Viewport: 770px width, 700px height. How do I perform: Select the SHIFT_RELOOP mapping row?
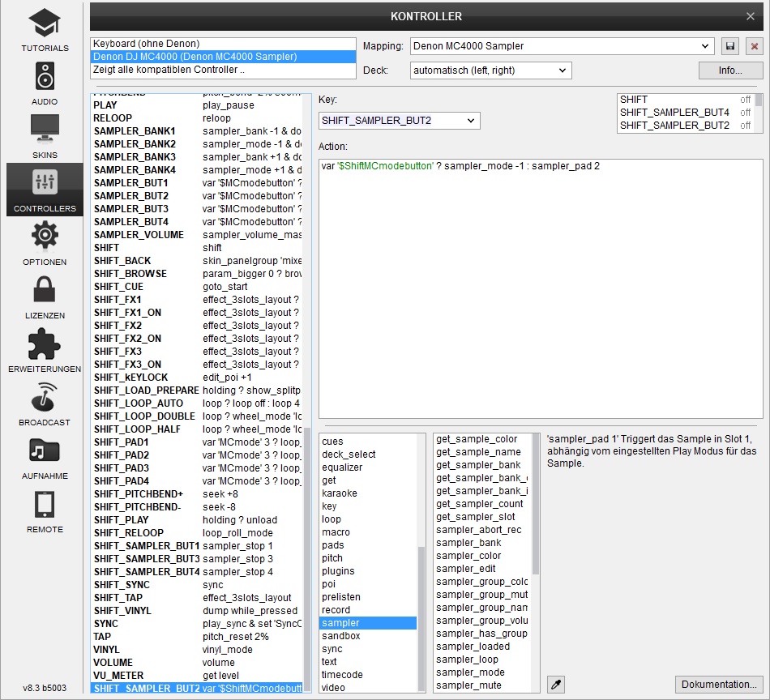coord(198,532)
